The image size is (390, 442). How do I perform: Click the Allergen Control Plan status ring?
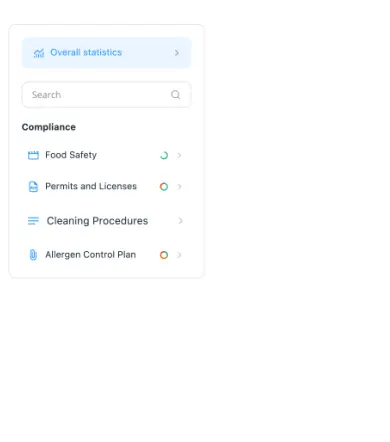pos(164,255)
